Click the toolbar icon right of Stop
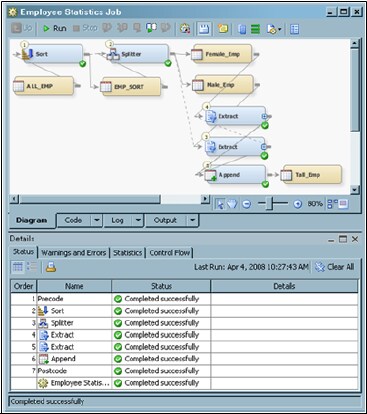 (x=107, y=28)
